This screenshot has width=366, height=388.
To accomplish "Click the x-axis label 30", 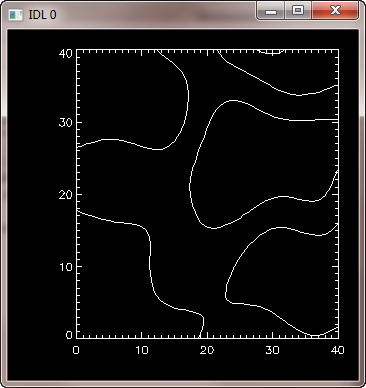I will coord(272,350).
